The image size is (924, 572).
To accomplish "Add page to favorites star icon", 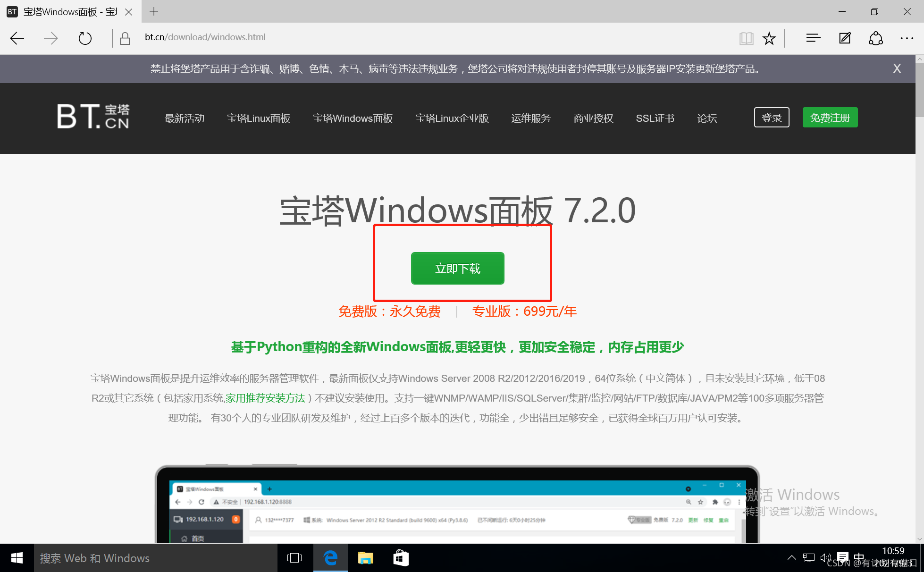I will pos(769,38).
